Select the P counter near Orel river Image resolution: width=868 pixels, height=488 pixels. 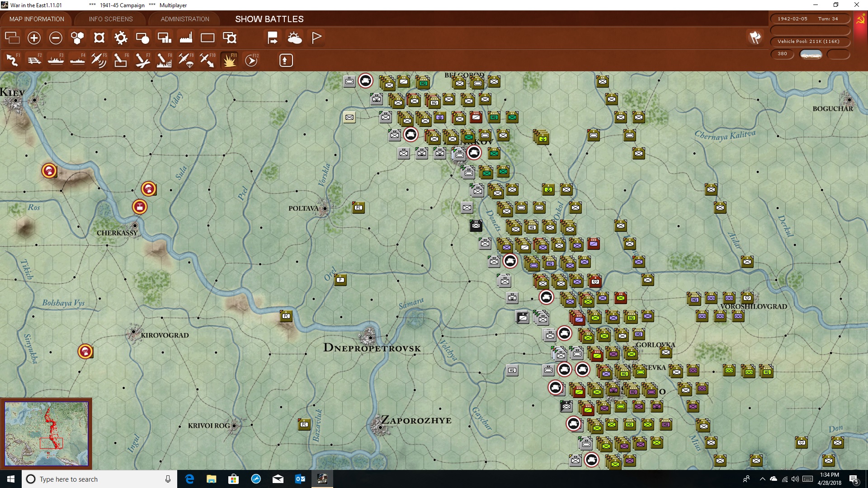340,280
